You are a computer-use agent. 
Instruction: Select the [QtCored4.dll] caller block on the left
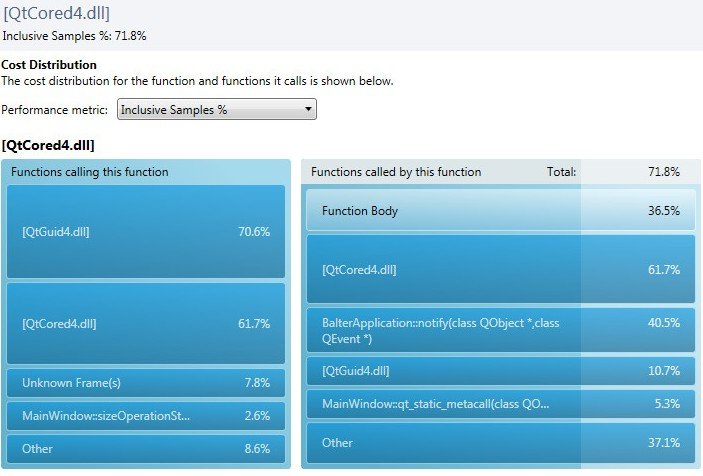click(146, 323)
